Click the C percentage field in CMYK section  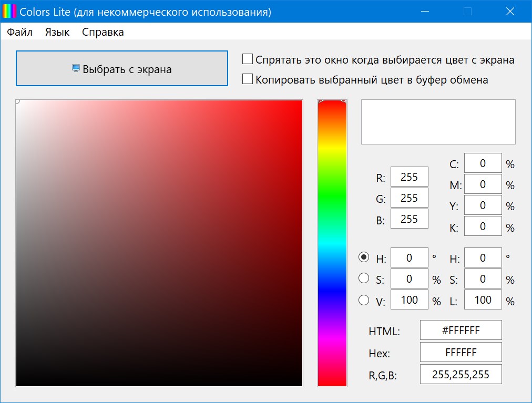[x=483, y=163]
